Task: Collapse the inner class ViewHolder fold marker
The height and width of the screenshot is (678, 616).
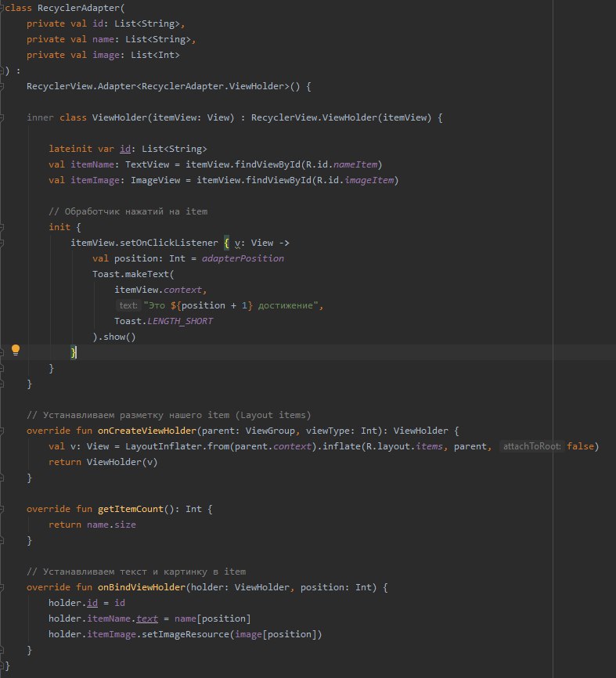Action: pyautogui.click(x=2, y=117)
